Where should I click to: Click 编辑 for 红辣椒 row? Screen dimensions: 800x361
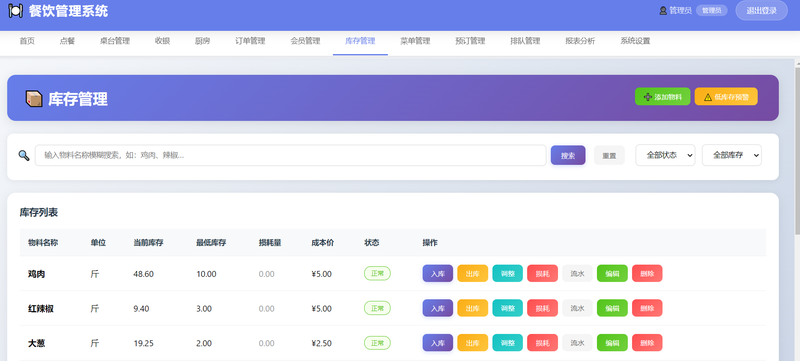point(612,308)
